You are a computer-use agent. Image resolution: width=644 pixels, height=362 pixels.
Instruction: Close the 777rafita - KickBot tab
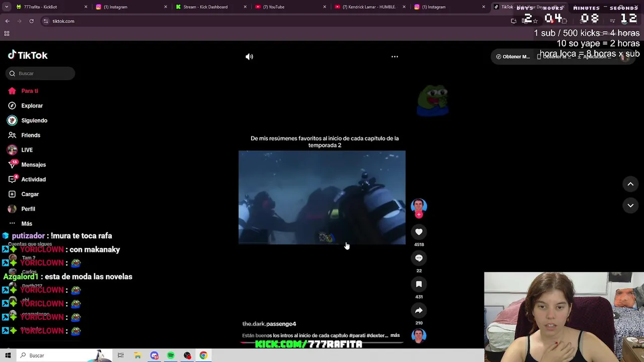[86, 7]
